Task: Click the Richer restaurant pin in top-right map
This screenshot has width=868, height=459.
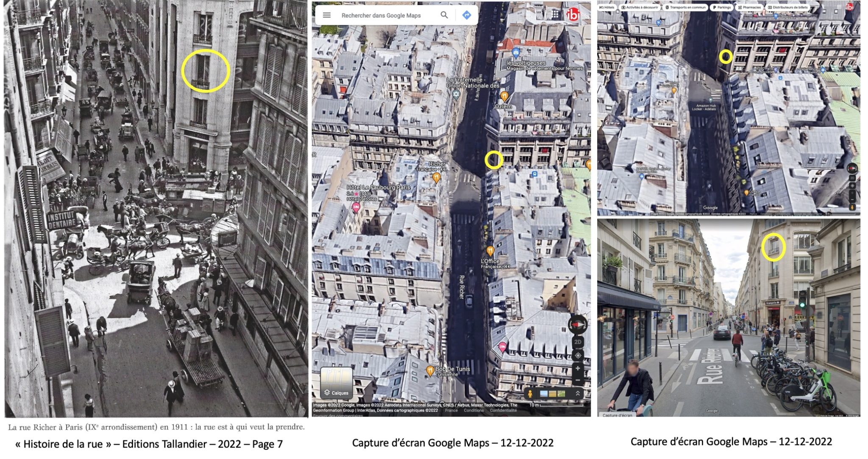Action: tap(675, 90)
